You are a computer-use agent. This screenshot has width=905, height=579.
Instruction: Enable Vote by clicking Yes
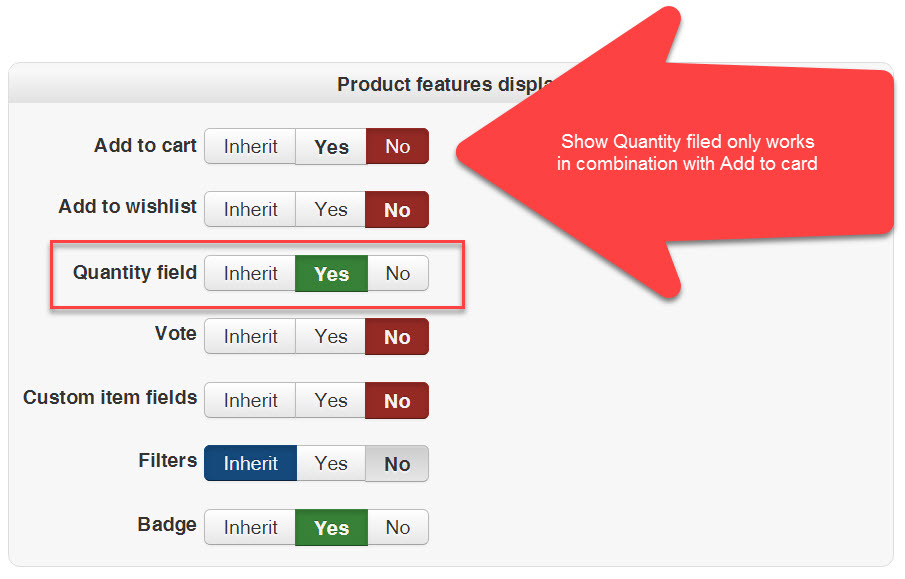[331, 337]
